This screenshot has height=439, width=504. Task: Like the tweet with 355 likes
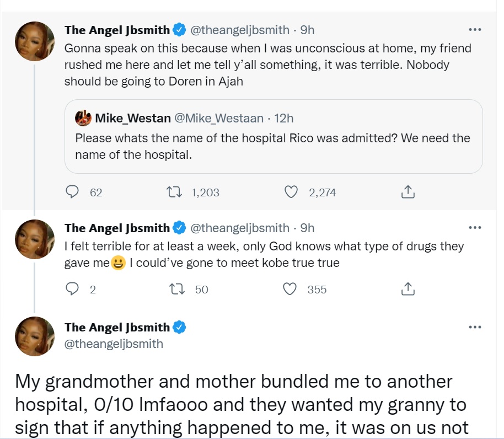point(291,289)
